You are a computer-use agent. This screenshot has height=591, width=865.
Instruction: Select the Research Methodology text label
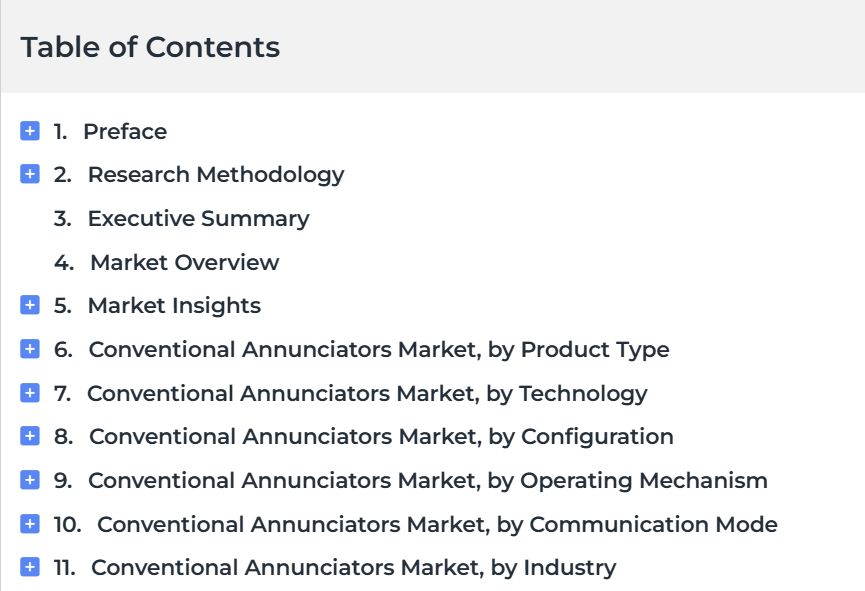[x=216, y=175]
